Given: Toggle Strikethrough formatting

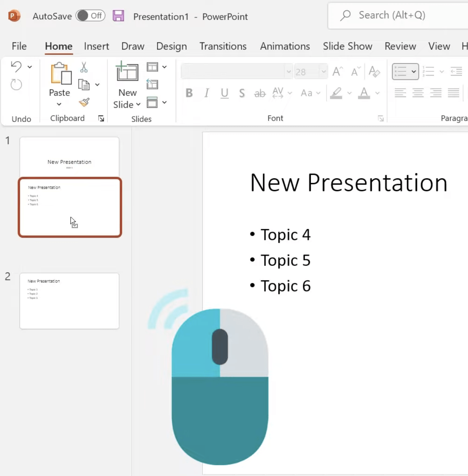Looking at the screenshot, I should click(260, 93).
